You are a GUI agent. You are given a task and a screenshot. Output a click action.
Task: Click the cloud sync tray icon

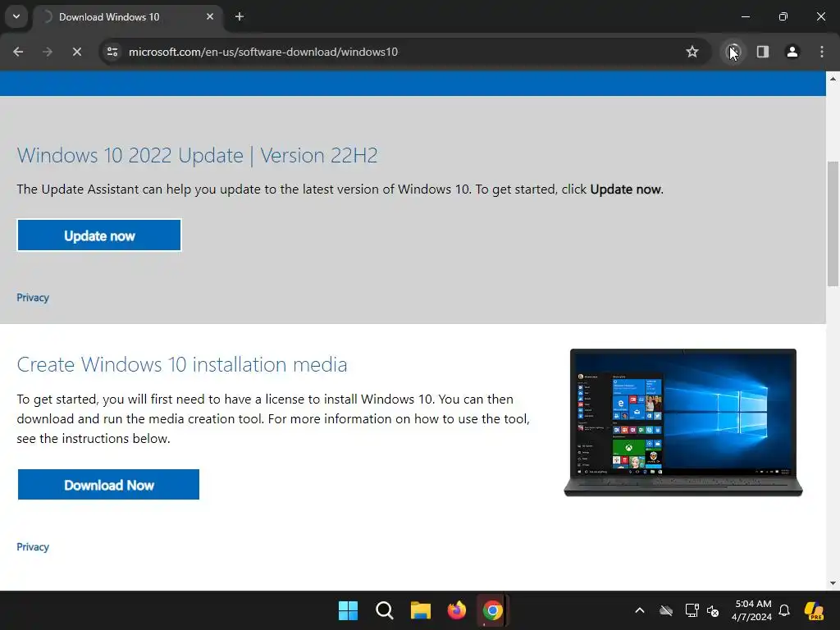coord(666,610)
